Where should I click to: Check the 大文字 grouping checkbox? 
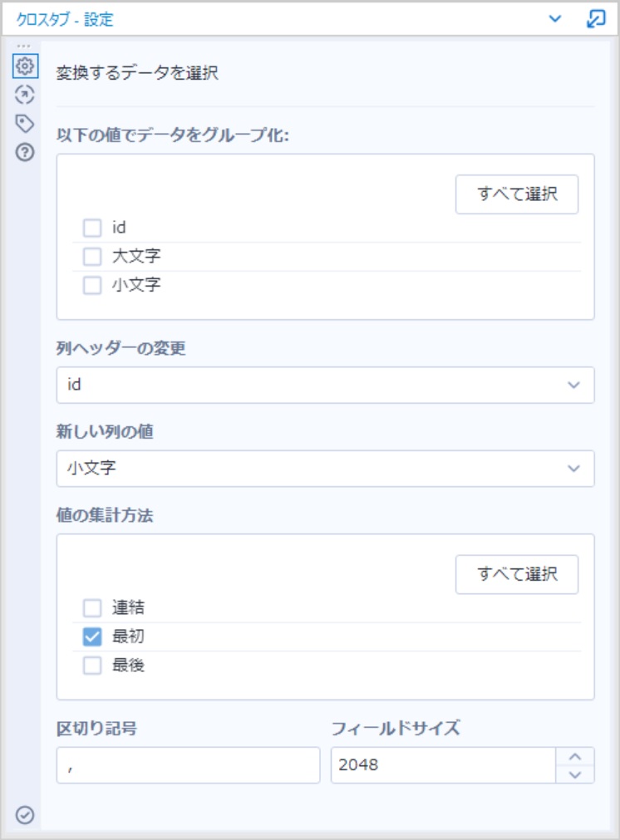point(92,257)
